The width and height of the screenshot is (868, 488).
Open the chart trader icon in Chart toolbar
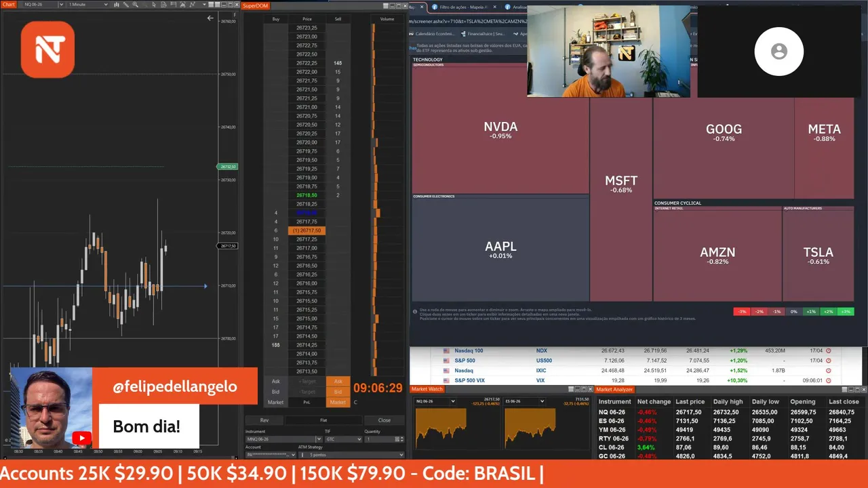coord(173,4)
